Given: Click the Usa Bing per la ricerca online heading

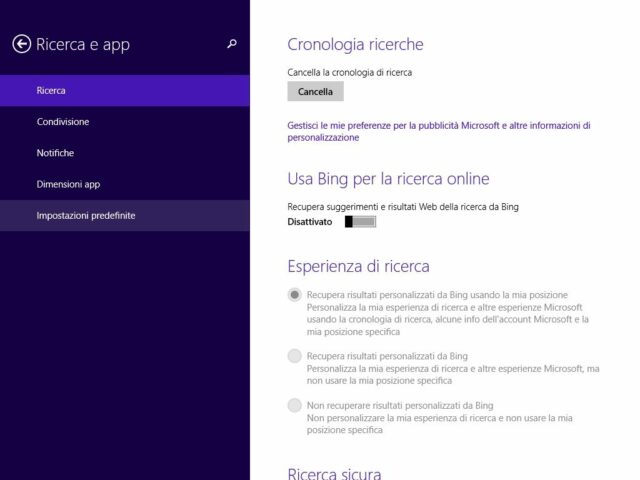Looking at the screenshot, I should tap(388, 179).
